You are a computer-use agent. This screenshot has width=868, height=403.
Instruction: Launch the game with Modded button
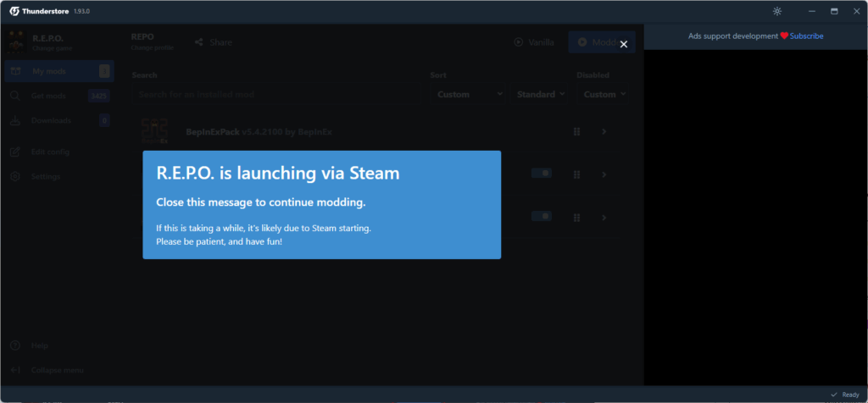point(601,42)
